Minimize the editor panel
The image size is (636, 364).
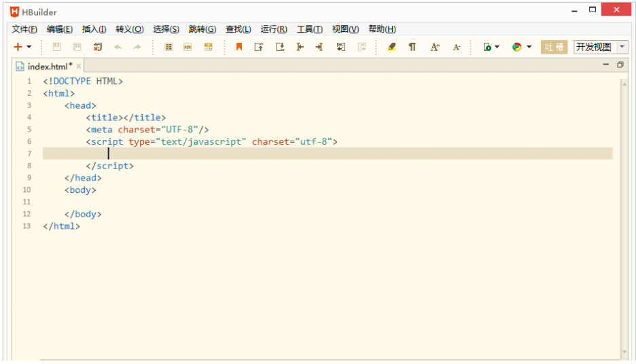pos(606,65)
